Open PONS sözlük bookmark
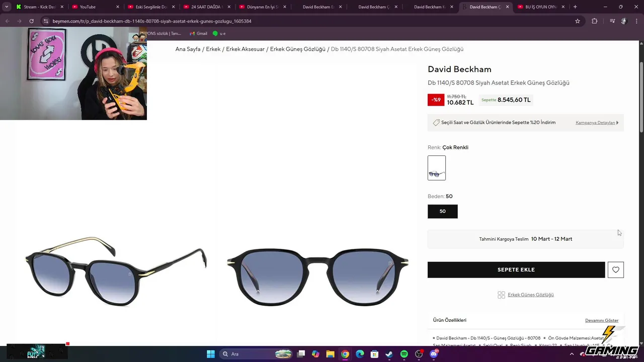 [164, 34]
